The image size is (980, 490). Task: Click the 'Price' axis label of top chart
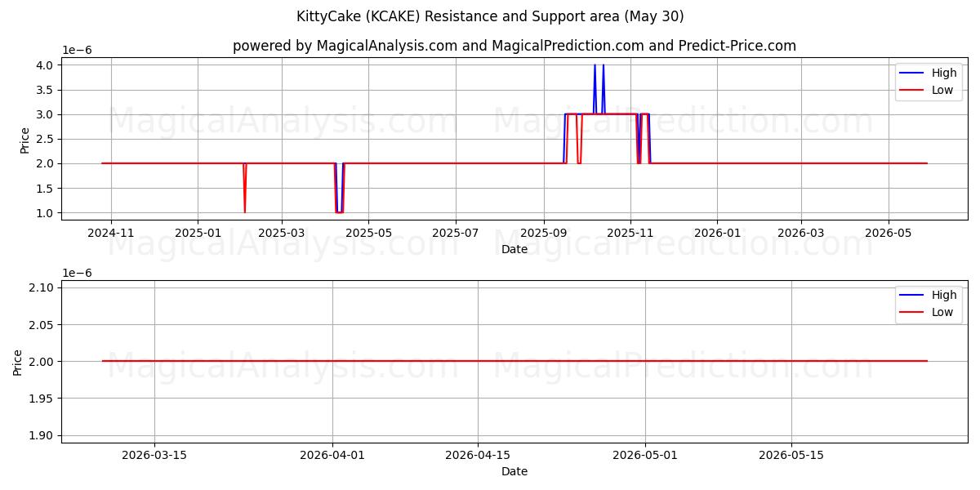tap(24, 139)
